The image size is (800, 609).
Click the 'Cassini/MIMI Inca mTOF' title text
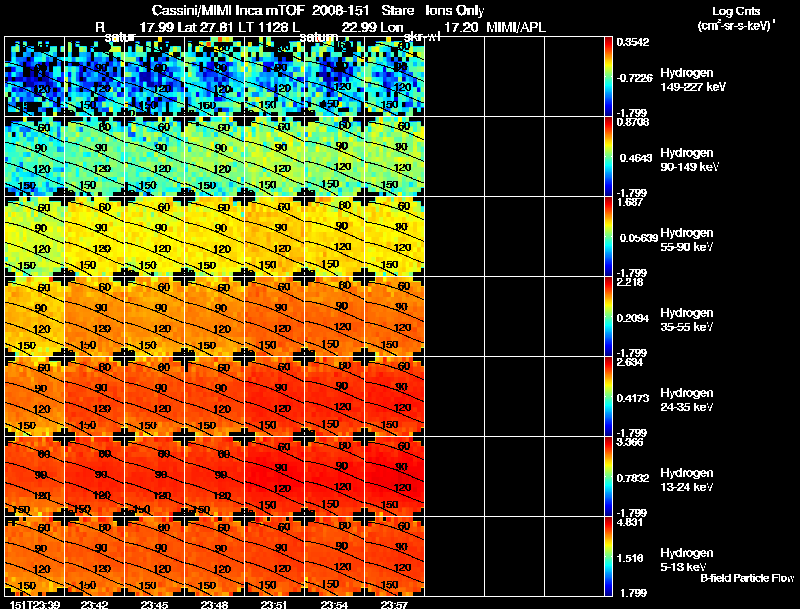(228, 11)
